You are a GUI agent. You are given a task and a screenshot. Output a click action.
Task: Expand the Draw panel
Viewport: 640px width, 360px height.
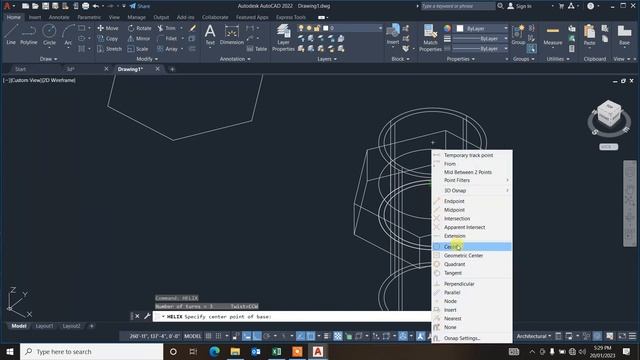49,59
